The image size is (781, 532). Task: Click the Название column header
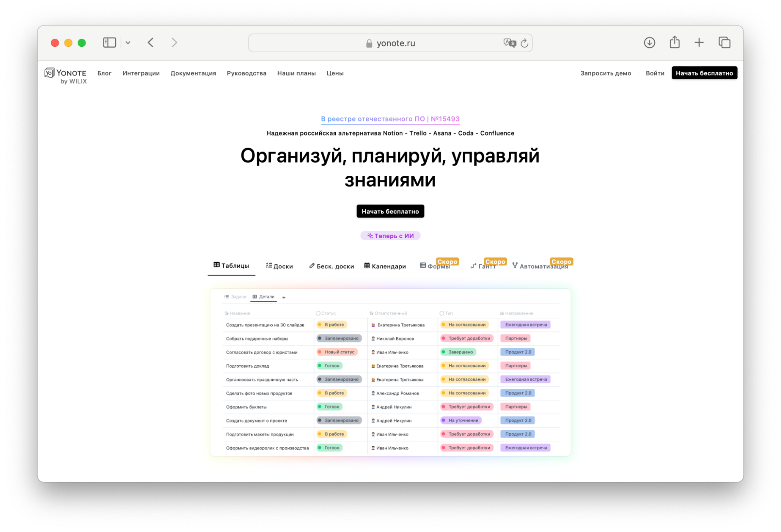pos(237,313)
